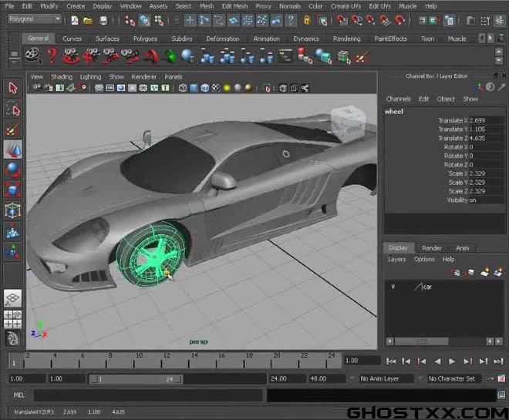Open the Create menu

[x=76, y=6]
